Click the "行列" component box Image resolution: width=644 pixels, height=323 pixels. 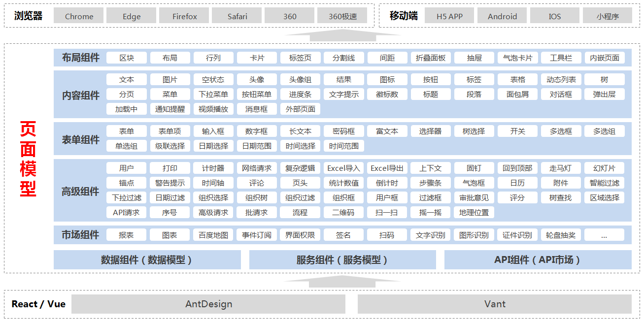tap(213, 58)
